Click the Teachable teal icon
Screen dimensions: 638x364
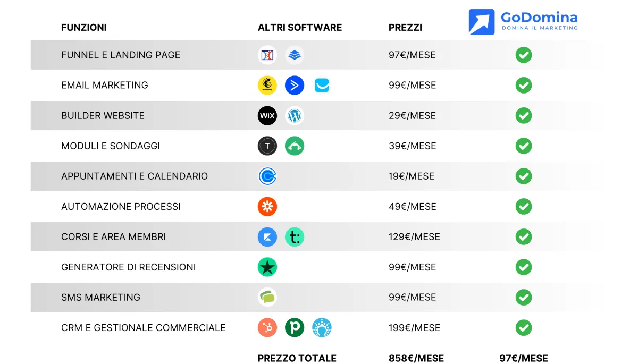295,236
